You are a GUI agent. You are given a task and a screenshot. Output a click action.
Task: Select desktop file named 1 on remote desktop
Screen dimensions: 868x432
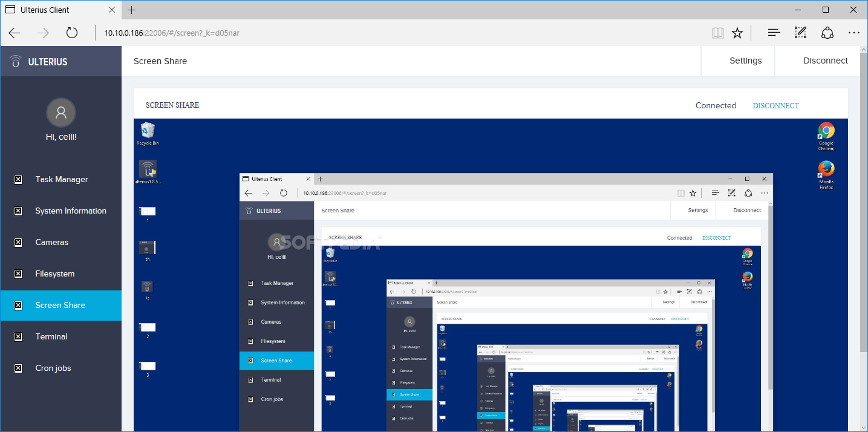point(148,214)
